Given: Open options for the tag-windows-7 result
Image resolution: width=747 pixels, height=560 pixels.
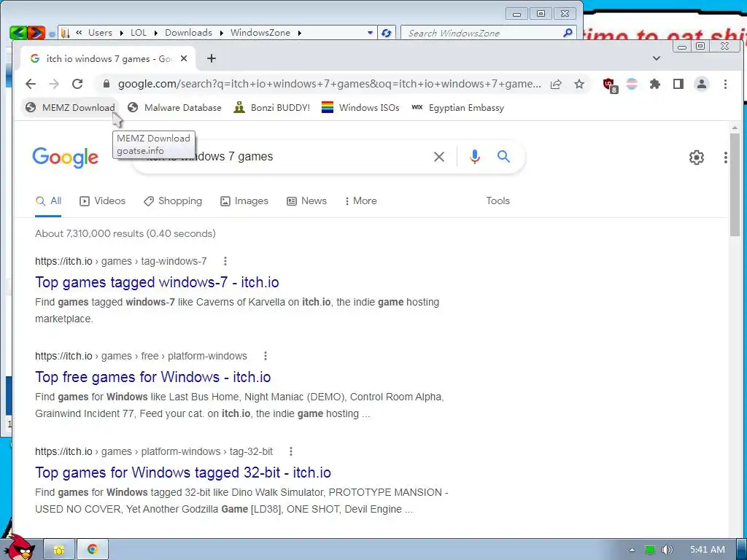Looking at the screenshot, I should [x=225, y=261].
